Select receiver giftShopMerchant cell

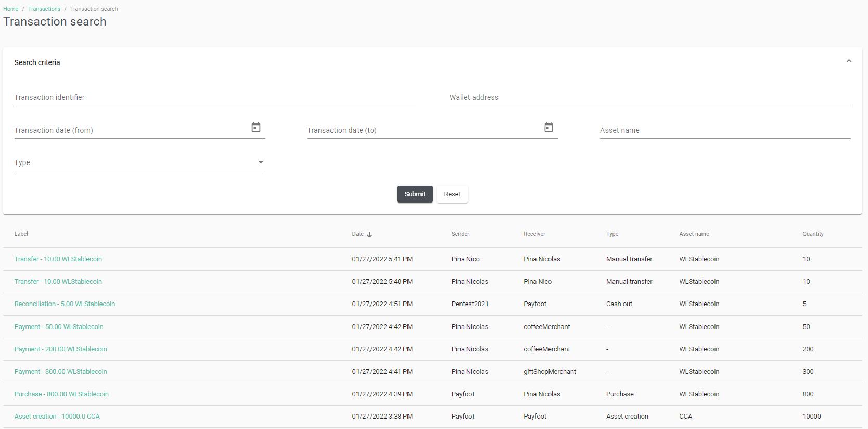pos(550,372)
